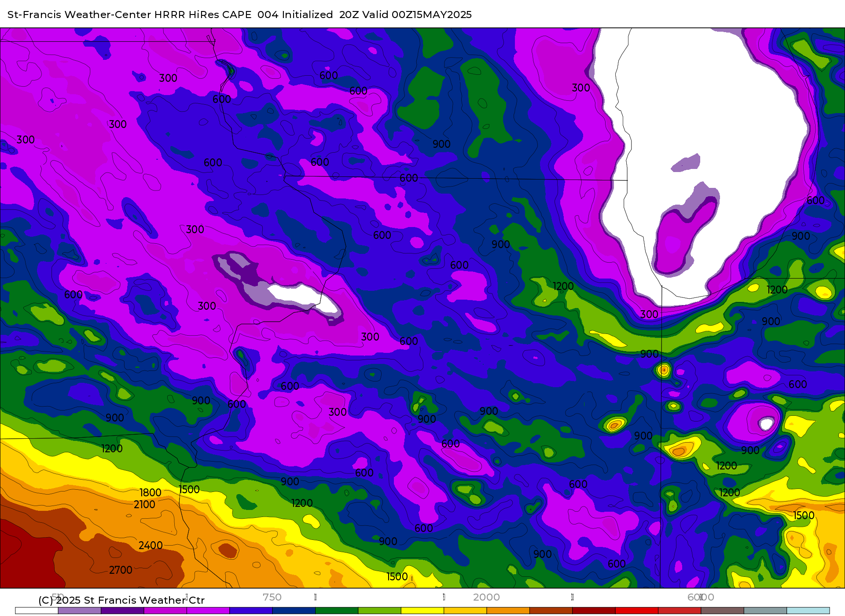Click the '2100' contour label

pos(144,504)
